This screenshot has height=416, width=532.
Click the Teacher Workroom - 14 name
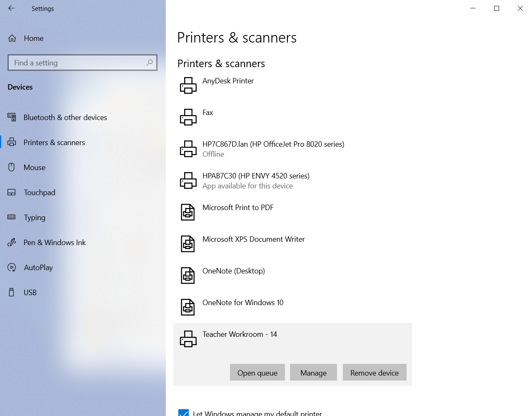tap(240, 334)
